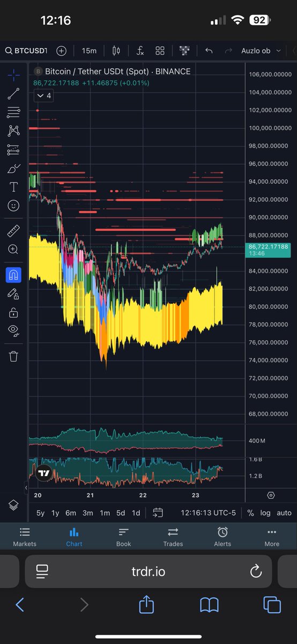Viewport: 297px width, 644px height.
Task: Toggle stay in drawing mode pencil-lock
Action: click(x=13, y=294)
